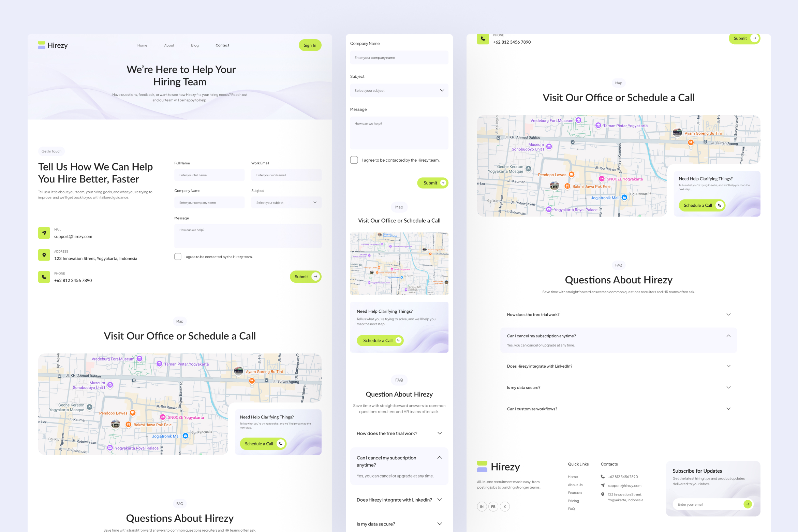The width and height of the screenshot is (798, 532).
Task: Click the green phone icon in desktop contact list
Action: pyautogui.click(x=44, y=277)
